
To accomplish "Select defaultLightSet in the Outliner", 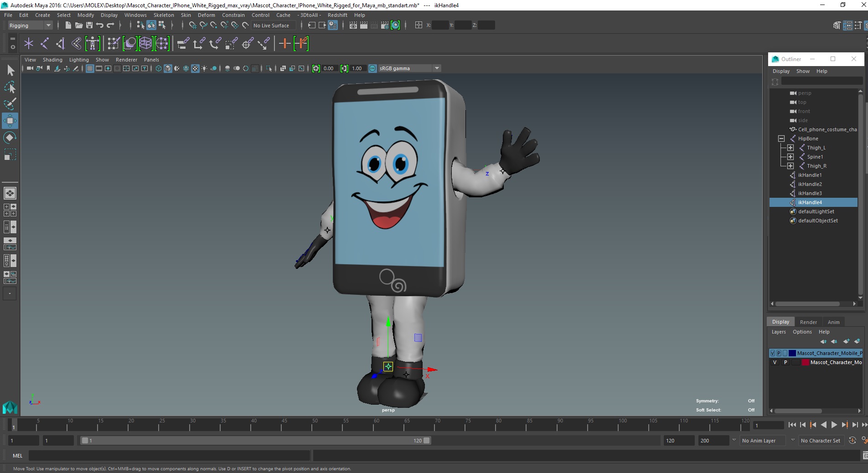I will pyautogui.click(x=816, y=211).
